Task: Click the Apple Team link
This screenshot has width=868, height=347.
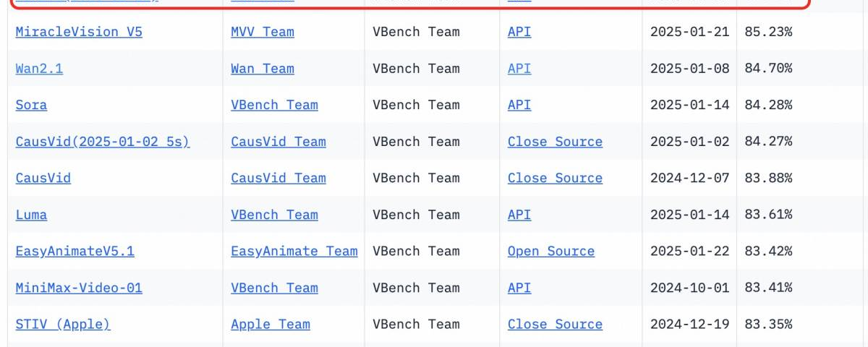Action: tap(270, 324)
